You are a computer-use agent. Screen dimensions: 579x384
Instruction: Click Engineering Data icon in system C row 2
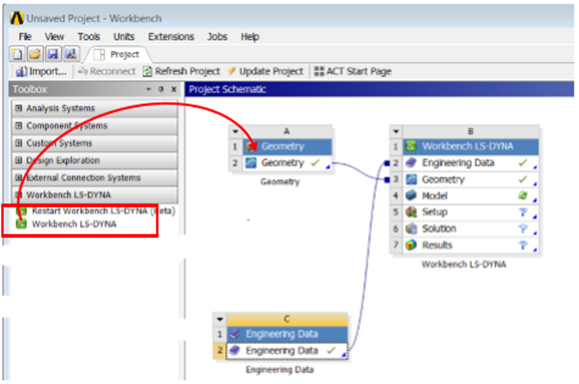(x=235, y=350)
